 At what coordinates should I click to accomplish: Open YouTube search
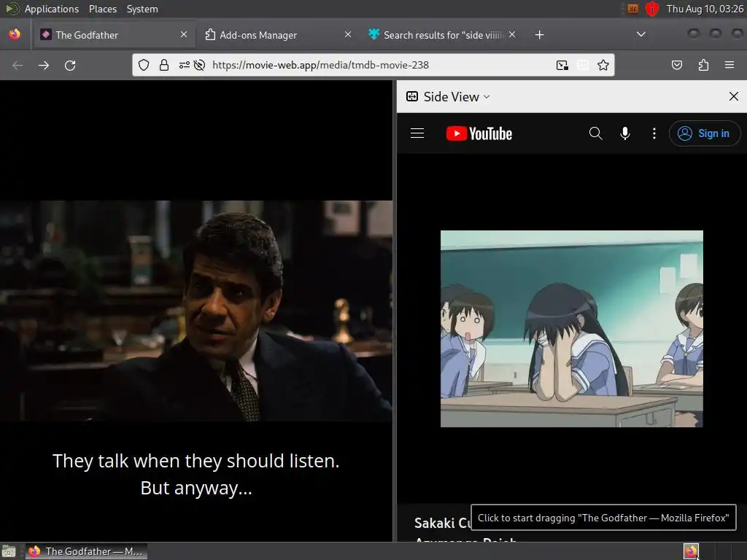(595, 133)
